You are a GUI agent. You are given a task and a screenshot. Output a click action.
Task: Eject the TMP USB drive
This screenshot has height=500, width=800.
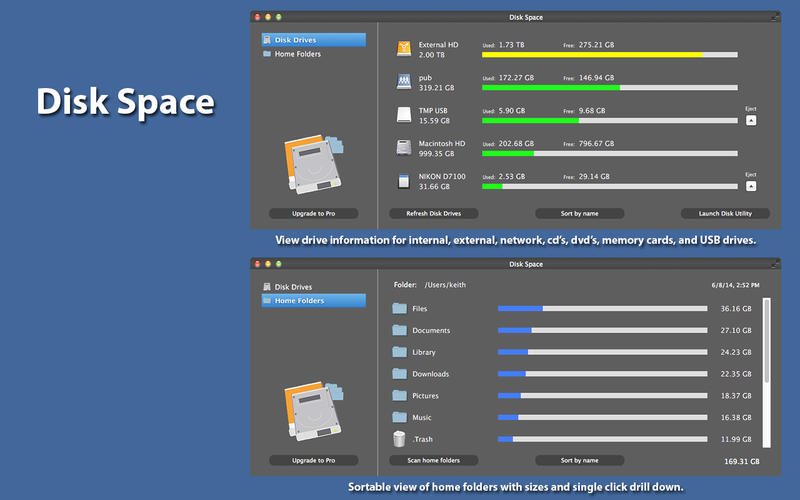point(751,120)
